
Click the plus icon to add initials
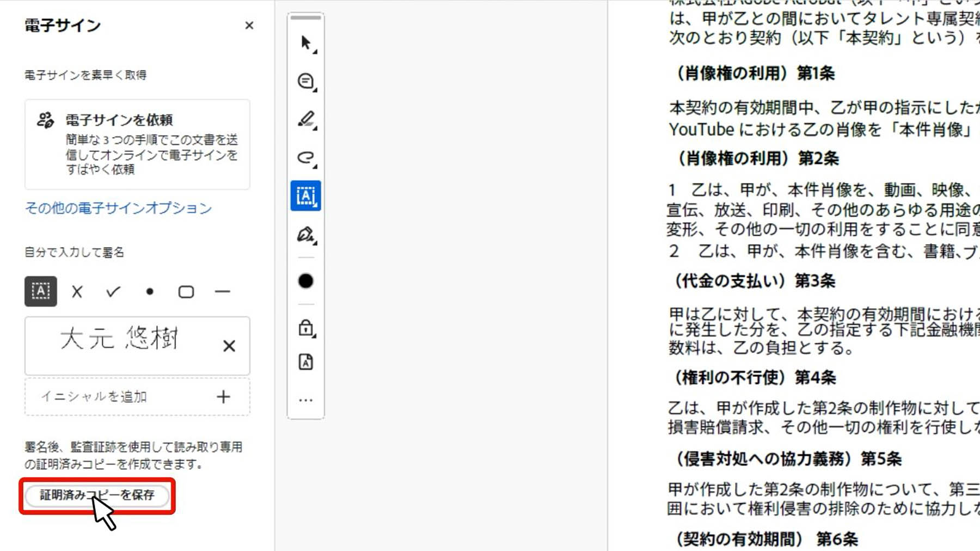[x=223, y=396]
